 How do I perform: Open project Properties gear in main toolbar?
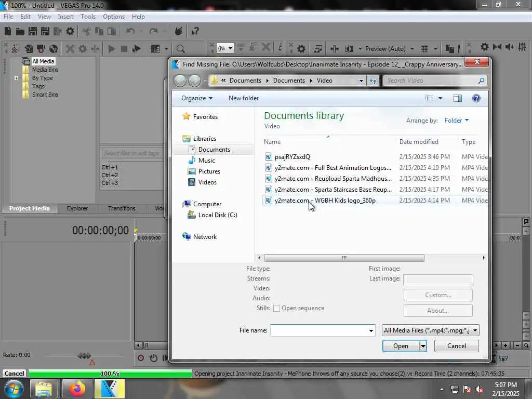click(70, 31)
